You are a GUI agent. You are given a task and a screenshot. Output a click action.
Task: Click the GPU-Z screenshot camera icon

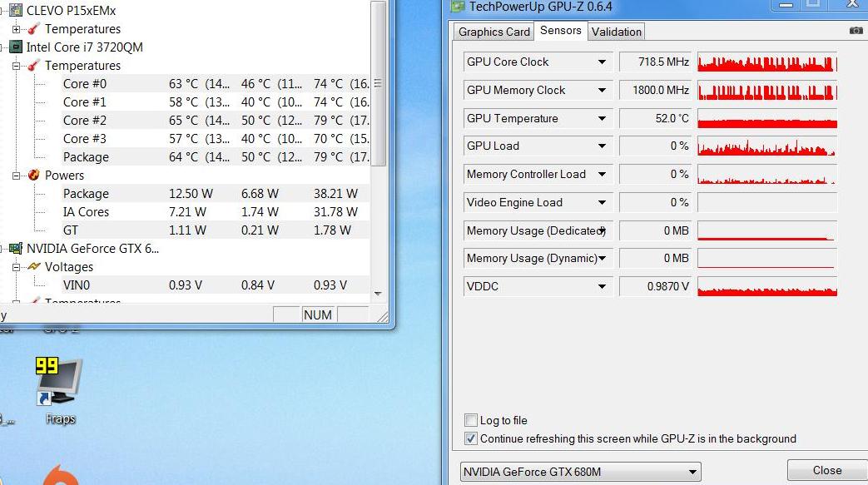coord(856,31)
